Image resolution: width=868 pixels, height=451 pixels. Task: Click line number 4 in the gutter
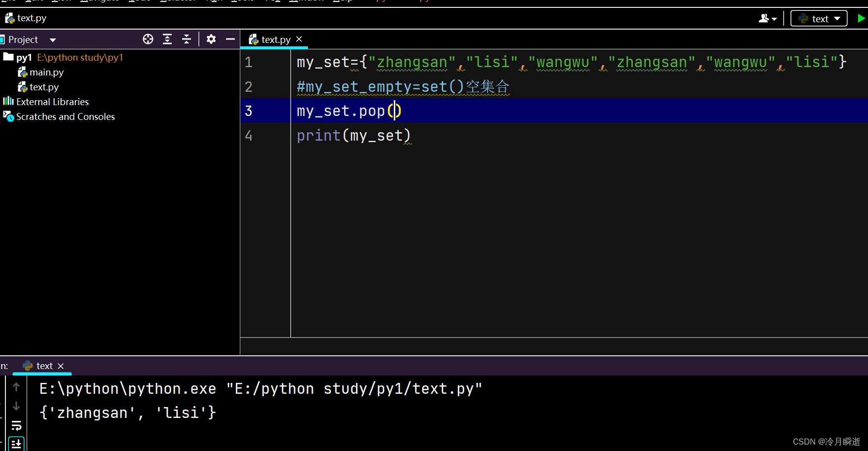click(248, 135)
